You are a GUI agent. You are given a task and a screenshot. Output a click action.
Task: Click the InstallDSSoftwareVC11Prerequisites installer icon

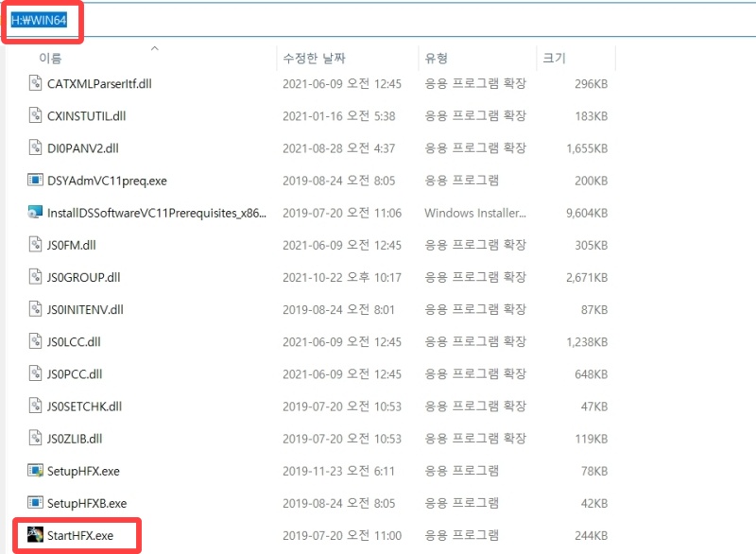pyautogui.click(x=35, y=212)
